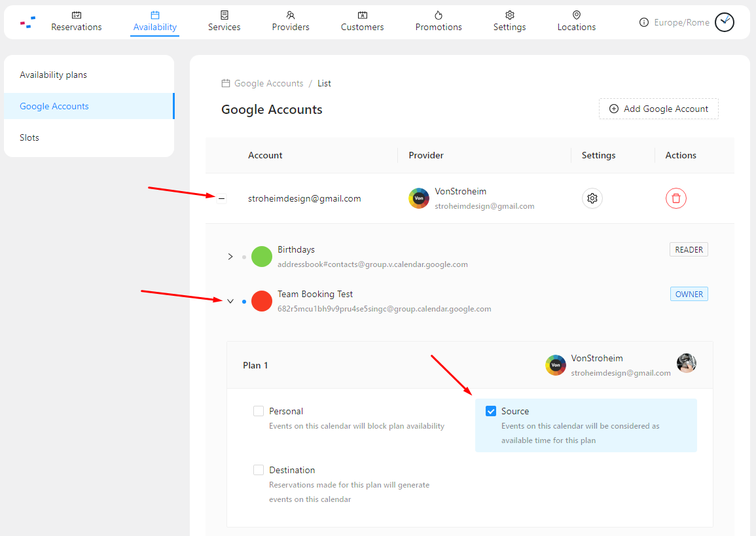Open Promotions via the flame icon
Viewport: 756px width, 536px height.
click(x=439, y=15)
